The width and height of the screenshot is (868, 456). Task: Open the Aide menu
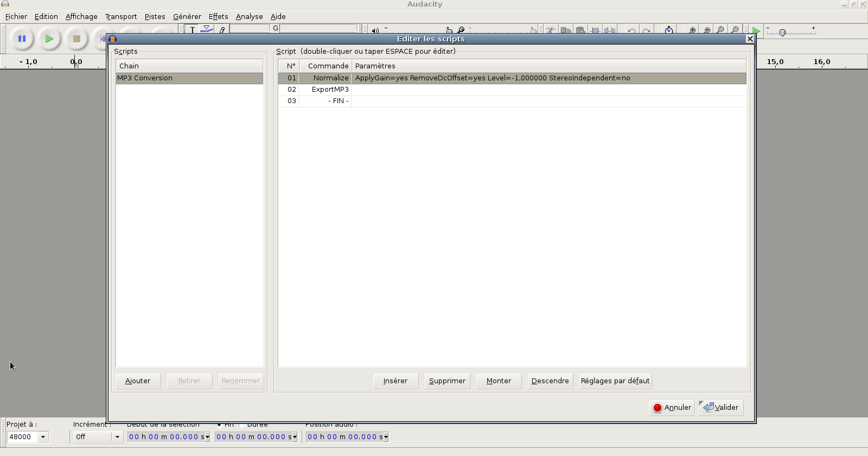point(278,17)
